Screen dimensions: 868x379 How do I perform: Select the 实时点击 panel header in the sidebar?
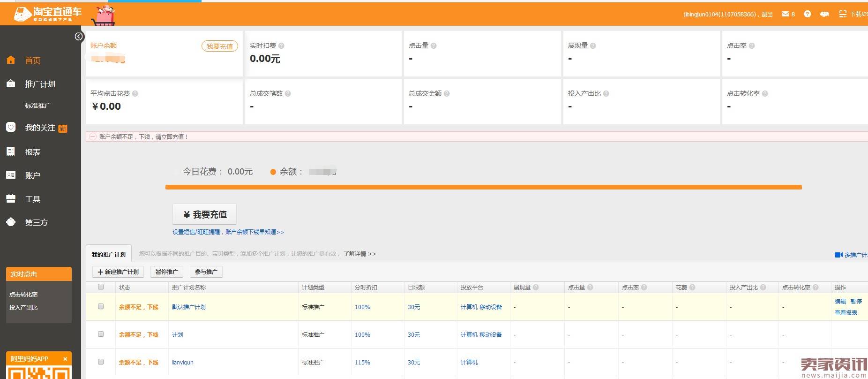coord(39,274)
